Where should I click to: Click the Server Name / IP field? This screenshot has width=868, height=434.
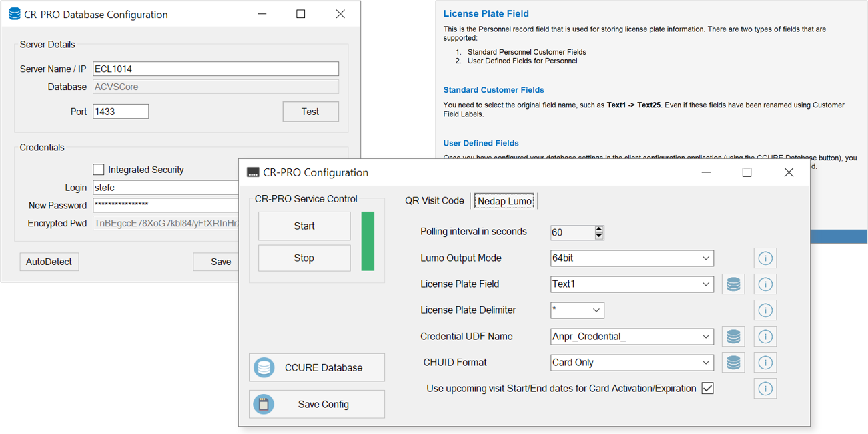215,69
